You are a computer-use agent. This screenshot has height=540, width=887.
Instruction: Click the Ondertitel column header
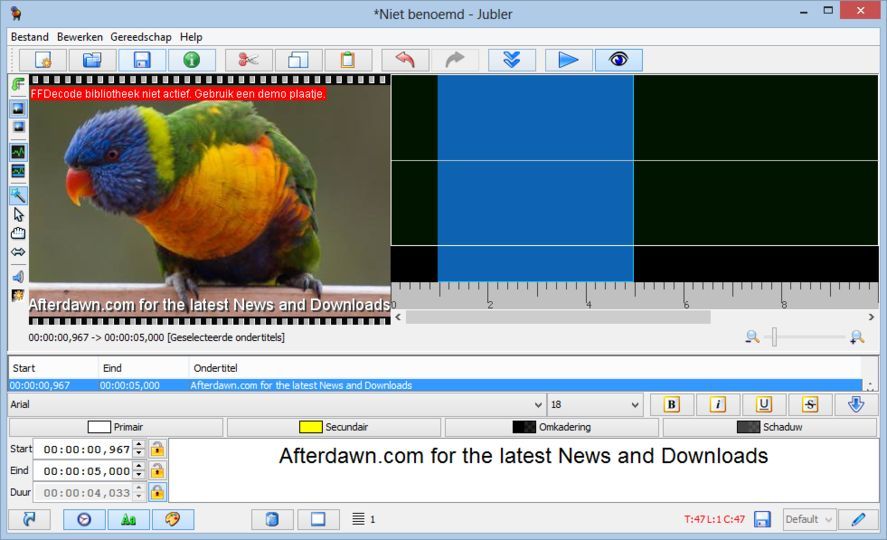pos(525,368)
